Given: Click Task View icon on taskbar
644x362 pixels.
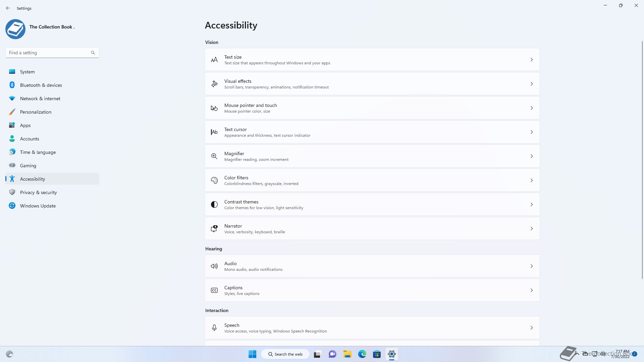Looking at the screenshot, I should (x=318, y=354).
